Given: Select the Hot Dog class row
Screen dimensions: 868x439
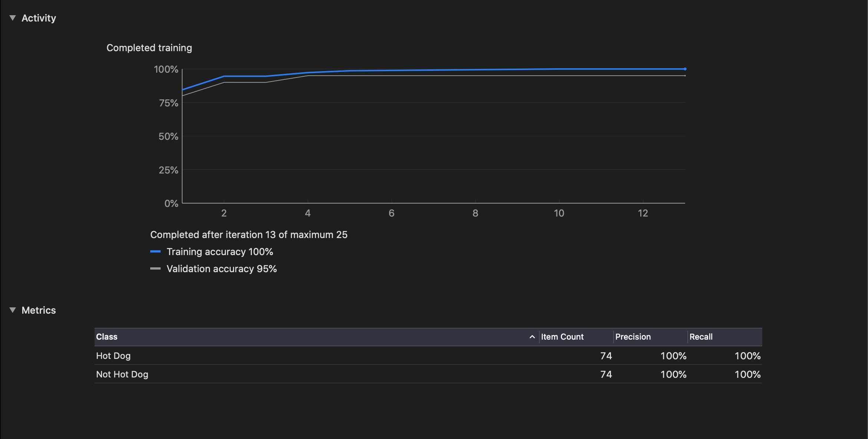Looking at the screenshot, I should coord(428,356).
